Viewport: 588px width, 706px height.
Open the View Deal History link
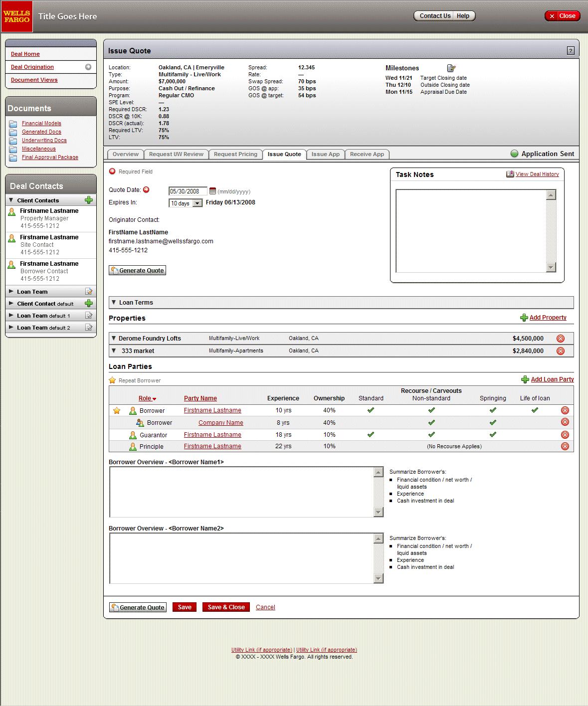pyautogui.click(x=537, y=175)
